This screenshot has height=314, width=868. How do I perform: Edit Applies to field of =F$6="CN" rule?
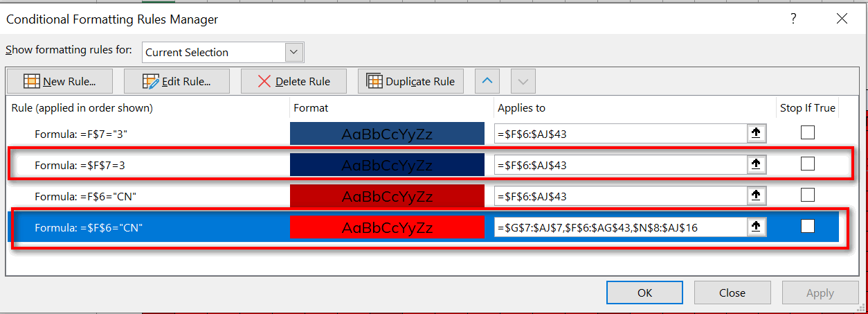click(621, 196)
